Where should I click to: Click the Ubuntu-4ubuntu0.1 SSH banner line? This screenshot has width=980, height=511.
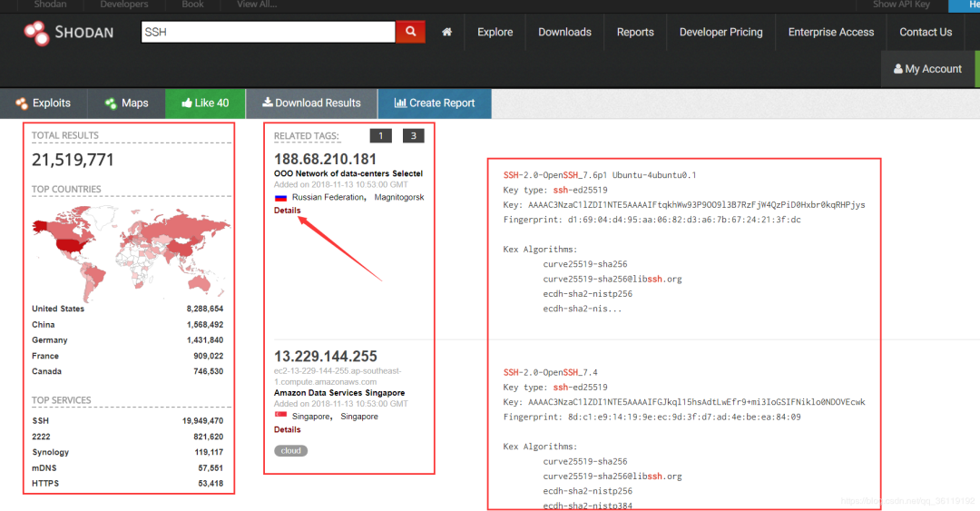click(x=600, y=175)
